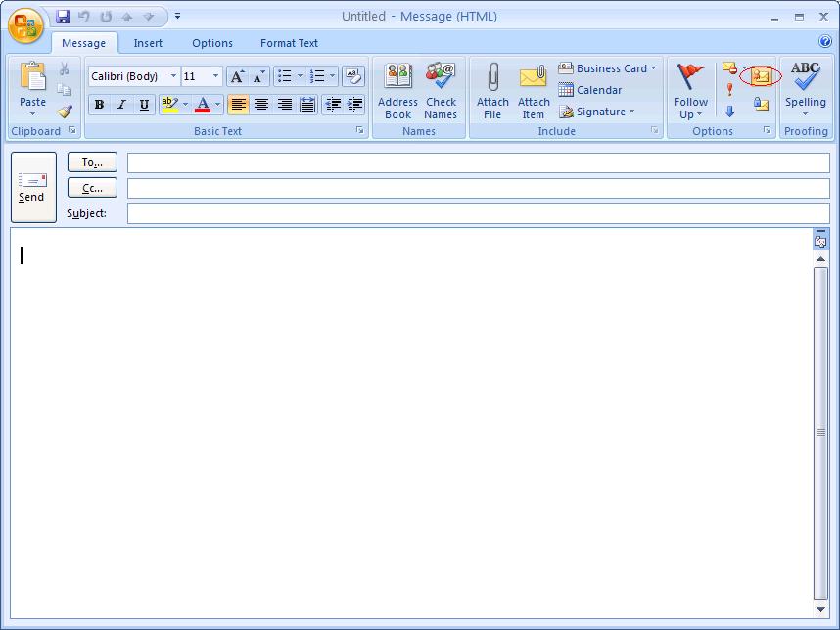Image resolution: width=840 pixels, height=630 pixels.
Task: Toggle Bold formatting
Action: pos(99,105)
